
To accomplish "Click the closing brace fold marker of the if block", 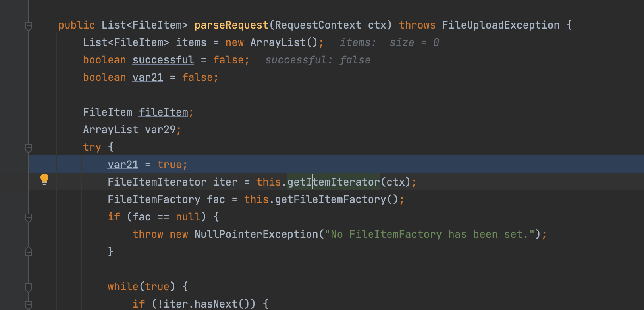I will [29, 251].
